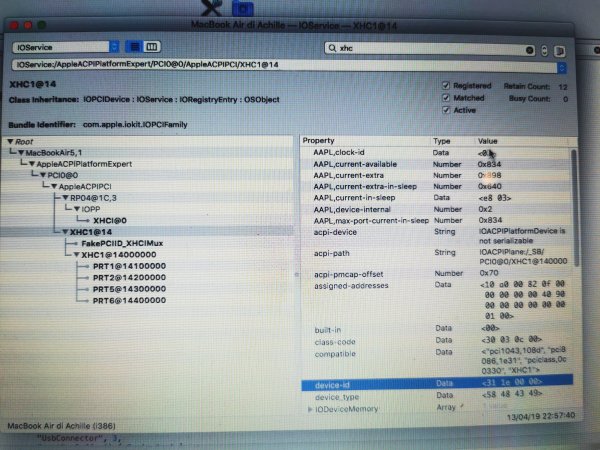Image resolution: width=600 pixels, height=450 pixels.
Task: Select PRT6@14400000 entry
Action: tap(129, 300)
